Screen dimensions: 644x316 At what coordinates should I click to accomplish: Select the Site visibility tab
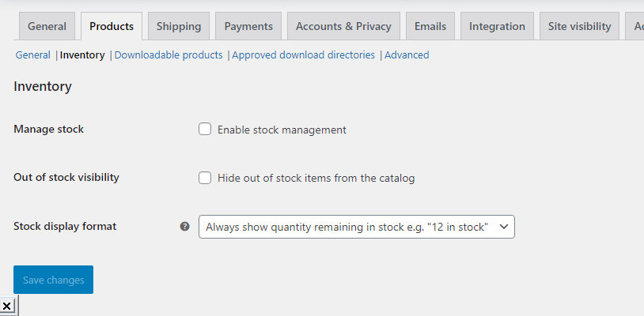click(x=579, y=26)
